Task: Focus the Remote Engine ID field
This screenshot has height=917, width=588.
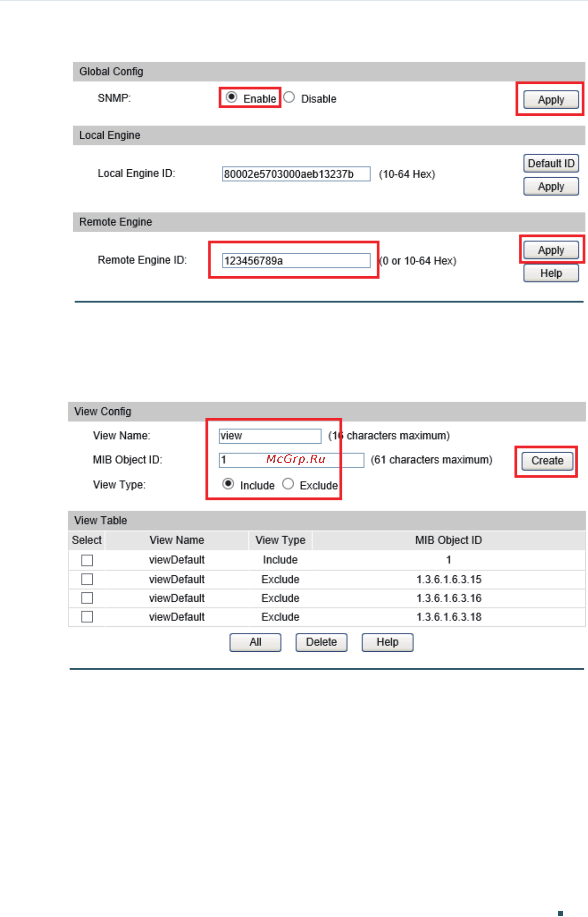Action: tap(296, 261)
